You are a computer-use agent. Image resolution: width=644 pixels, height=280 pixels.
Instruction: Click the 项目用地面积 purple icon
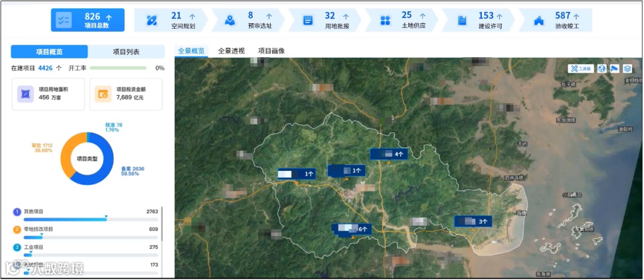pos(26,94)
